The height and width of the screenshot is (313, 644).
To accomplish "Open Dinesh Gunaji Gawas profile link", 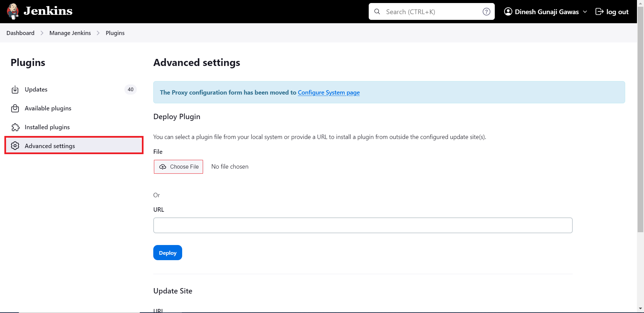I will [547, 12].
